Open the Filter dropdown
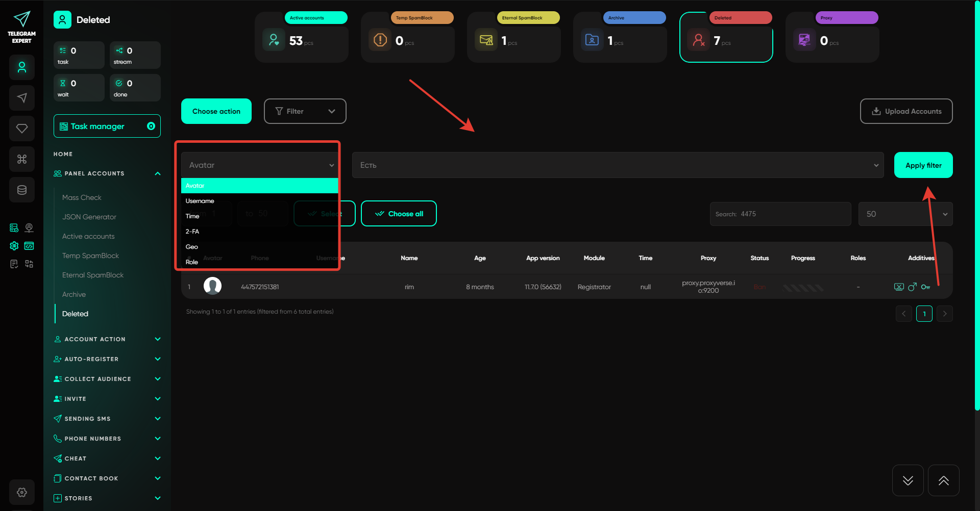The image size is (980, 511). tap(305, 111)
